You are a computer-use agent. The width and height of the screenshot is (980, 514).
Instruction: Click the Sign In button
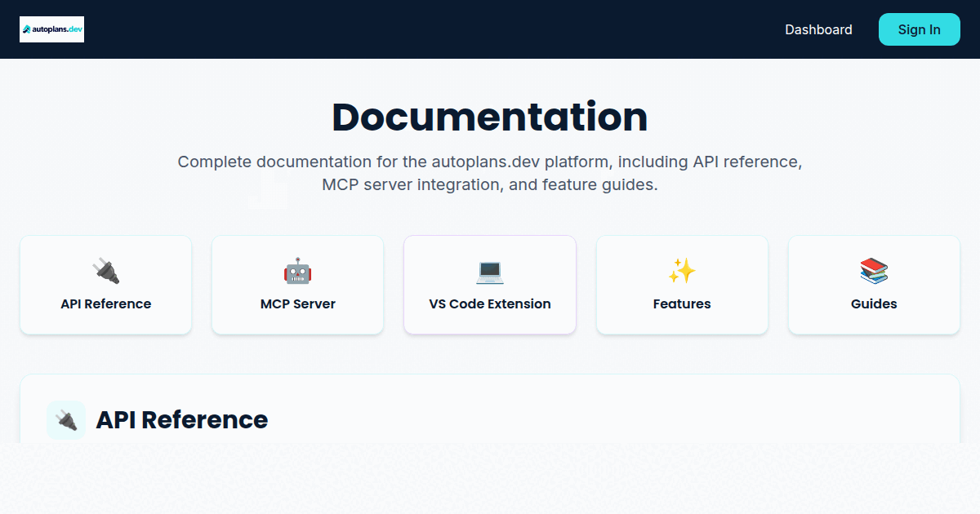coord(920,29)
